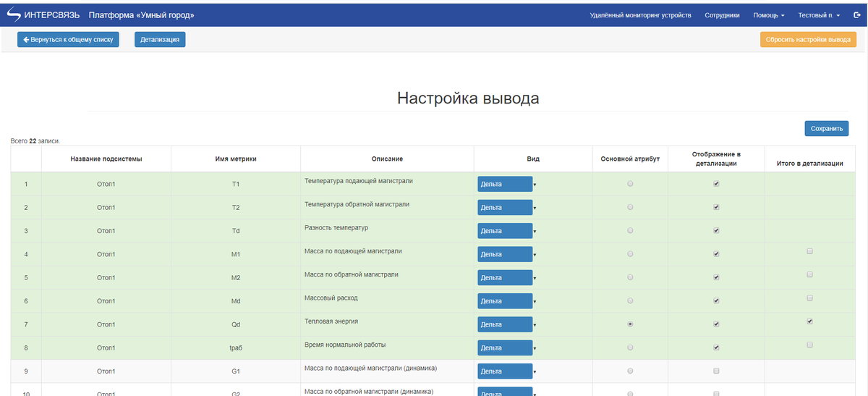Select the Основной атрибут radio for M2
Image resolution: width=868 pixels, height=396 pixels.
click(630, 277)
